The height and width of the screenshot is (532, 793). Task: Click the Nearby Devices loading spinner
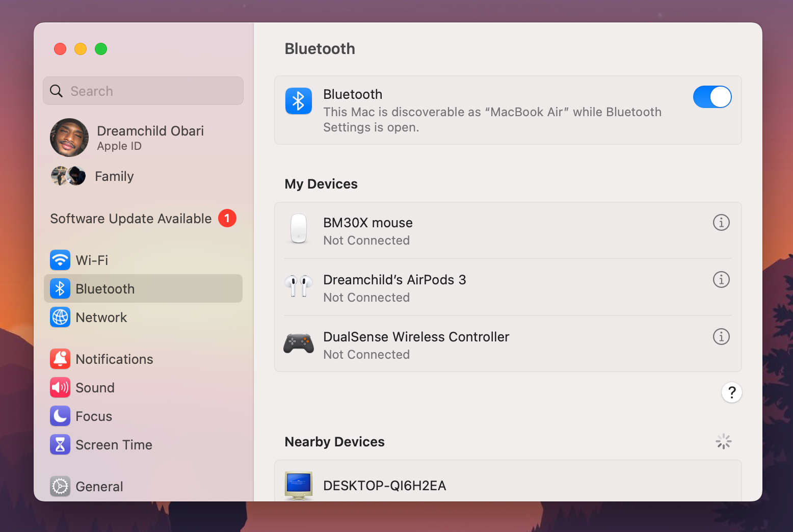(723, 441)
